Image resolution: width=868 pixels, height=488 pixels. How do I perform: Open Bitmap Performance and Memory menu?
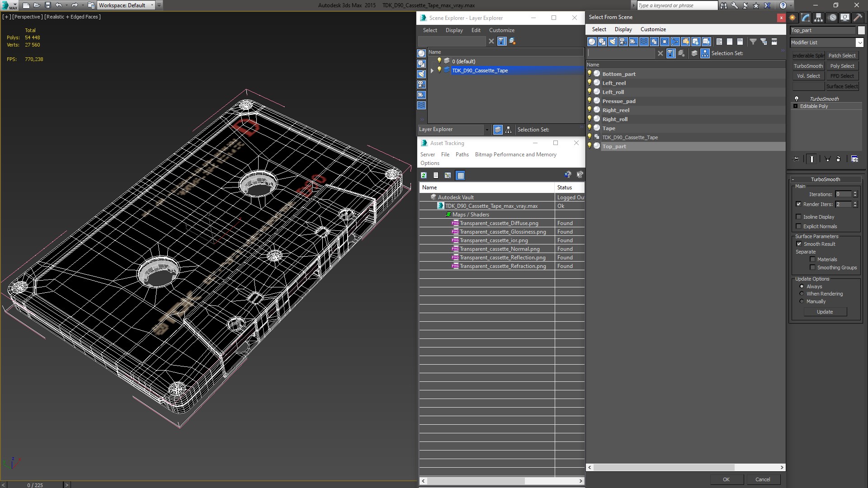pyautogui.click(x=515, y=155)
